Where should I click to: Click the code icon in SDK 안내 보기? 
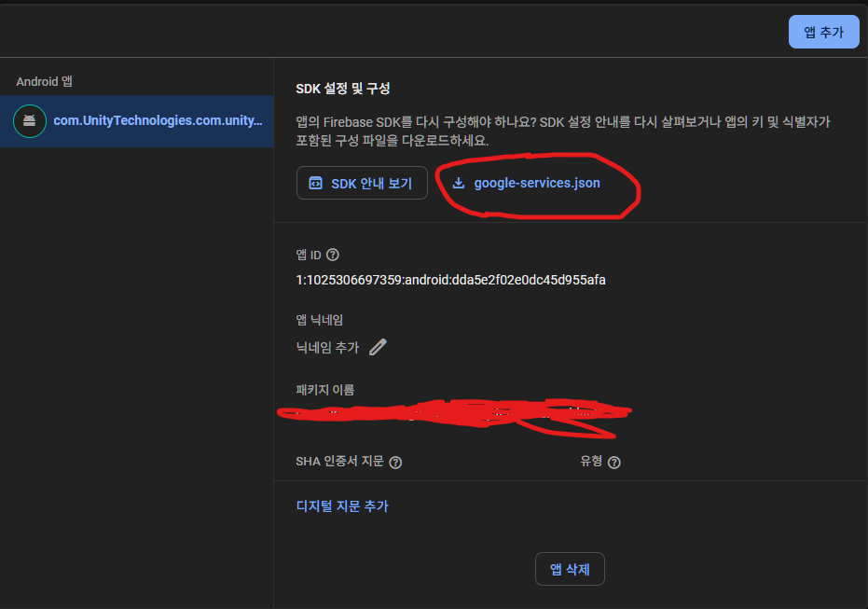315,183
